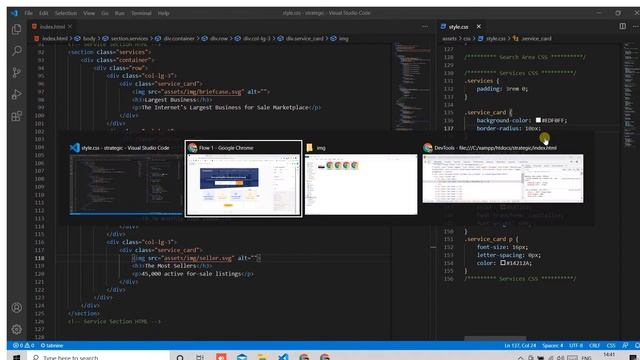
Task: Click CSS language mode in status bar
Action: pyautogui.click(x=611, y=345)
